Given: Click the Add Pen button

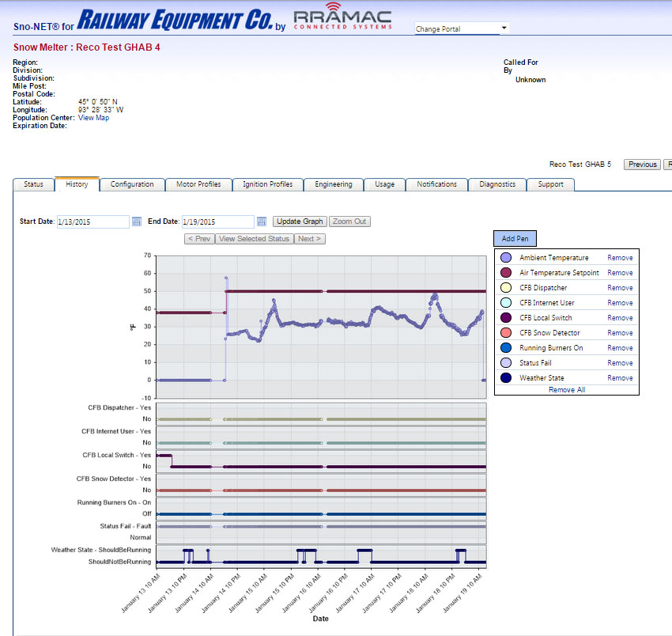Looking at the screenshot, I should (x=515, y=238).
